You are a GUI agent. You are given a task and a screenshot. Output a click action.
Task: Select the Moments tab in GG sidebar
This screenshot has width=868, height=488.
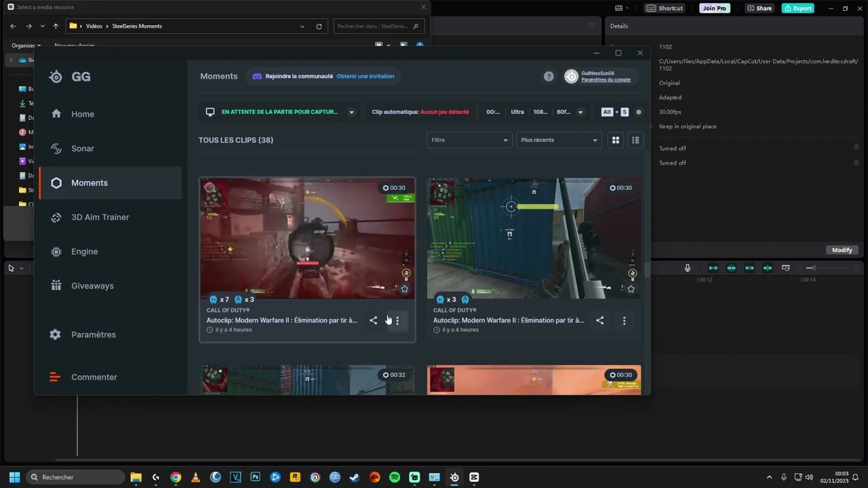click(x=111, y=183)
